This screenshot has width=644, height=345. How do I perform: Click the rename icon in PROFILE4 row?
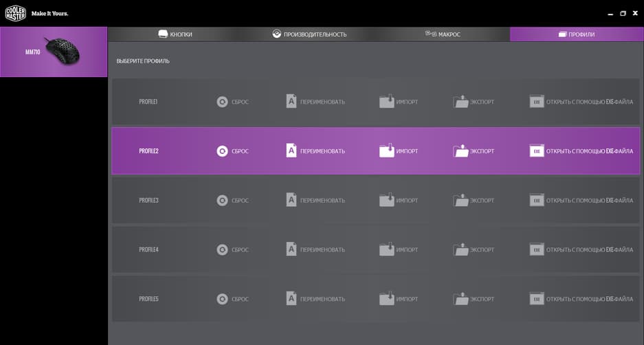(291, 249)
